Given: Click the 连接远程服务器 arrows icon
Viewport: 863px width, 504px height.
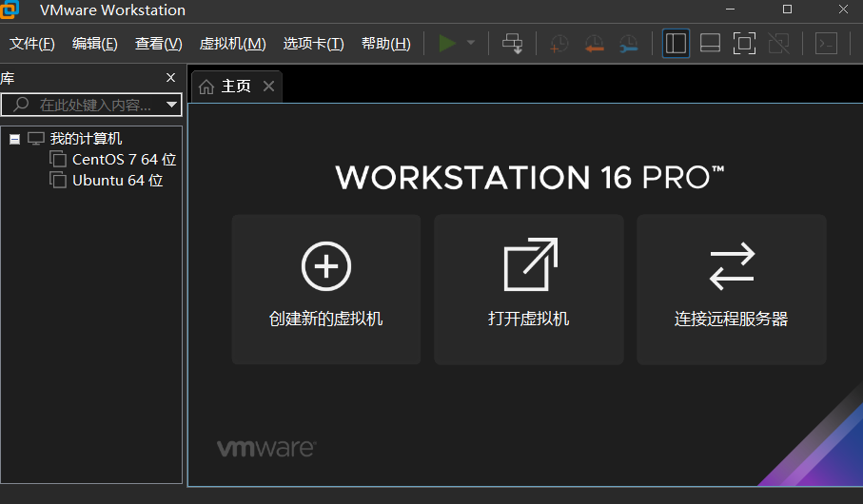Looking at the screenshot, I should click(732, 266).
